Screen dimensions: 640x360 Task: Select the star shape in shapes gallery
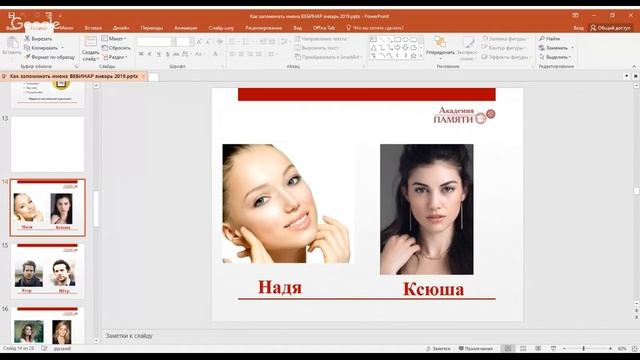click(413, 56)
